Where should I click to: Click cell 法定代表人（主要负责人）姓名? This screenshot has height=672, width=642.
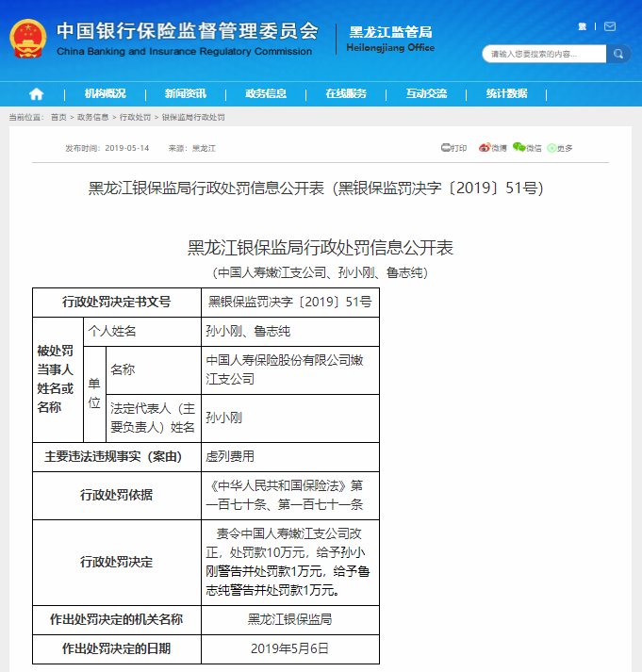pyautogui.click(x=154, y=418)
